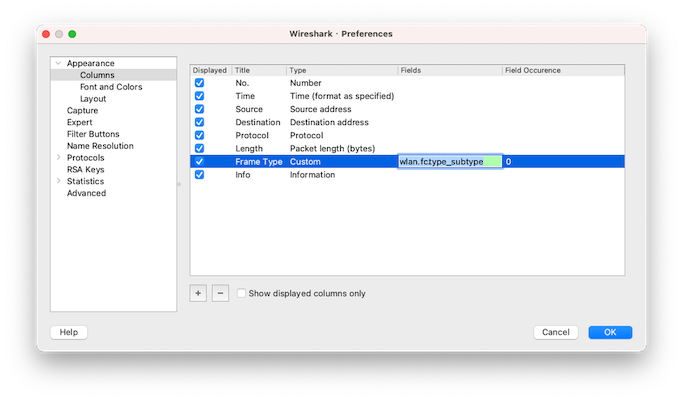The width and height of the screenshot is (683, 400).
Task: Click the minus button to remove column
Action: 220,293
